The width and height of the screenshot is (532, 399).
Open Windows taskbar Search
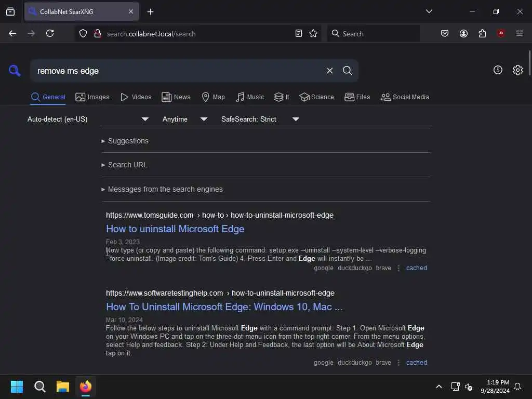tap(39, 387)
